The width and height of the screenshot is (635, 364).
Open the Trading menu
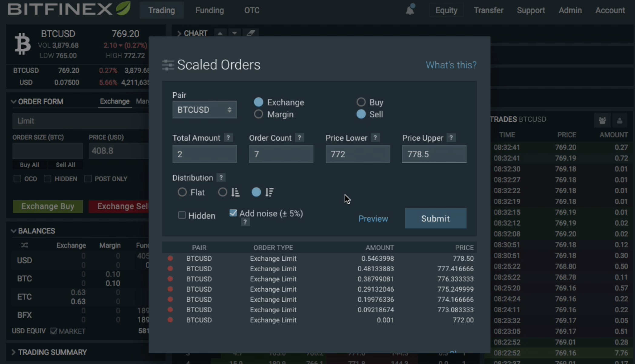pyautogui.click(x=161, y=10)
